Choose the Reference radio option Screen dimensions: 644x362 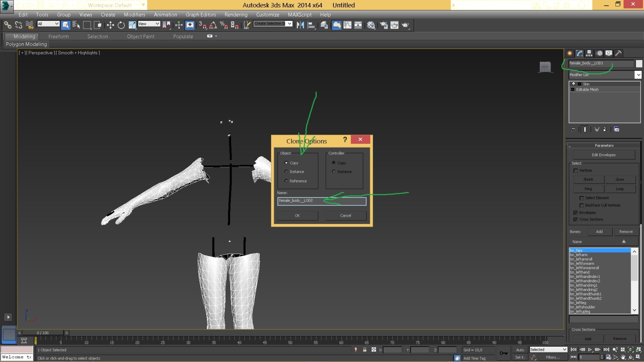coord(286,181)
